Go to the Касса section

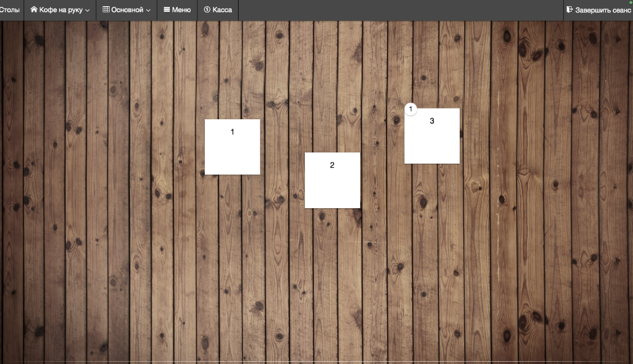coord(222,10)
